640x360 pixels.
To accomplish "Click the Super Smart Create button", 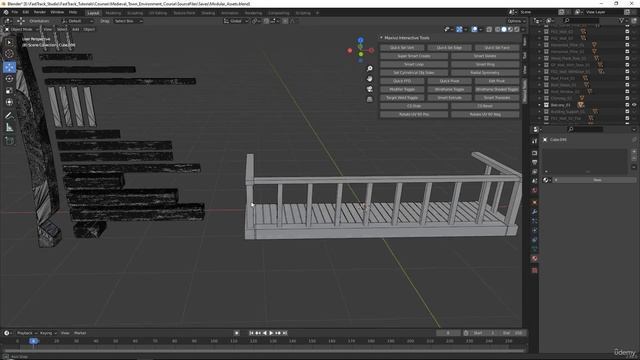I will tap(414, 56).
